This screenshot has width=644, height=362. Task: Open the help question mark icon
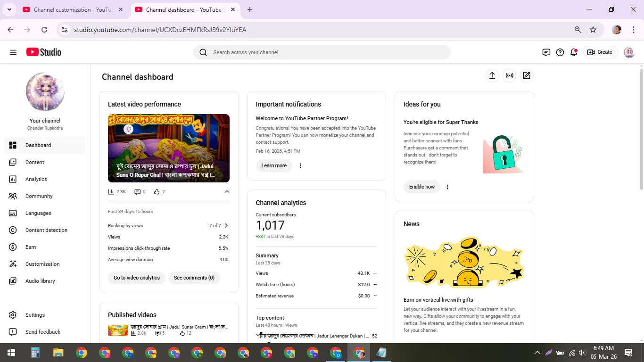(560, 52)
